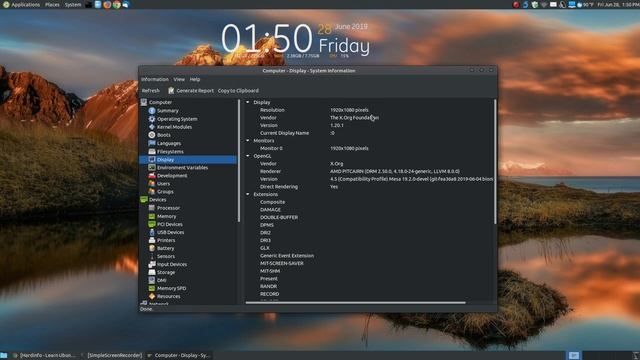The width and height of the screenshot is (640, 360).
Task: Open the Applications menu in top panel
Action: (21, 4)
